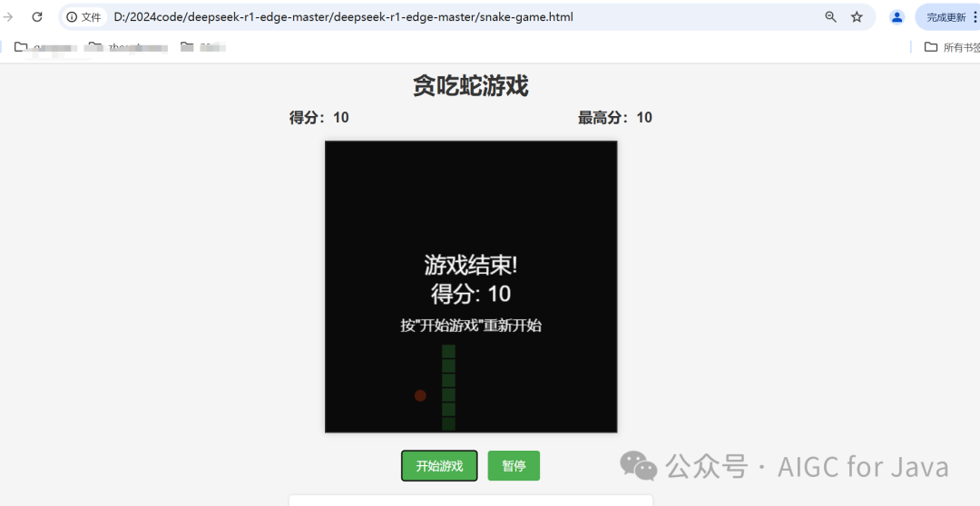
Task: Open the browser three-dot menu
Action: click(x=975, y=17)
